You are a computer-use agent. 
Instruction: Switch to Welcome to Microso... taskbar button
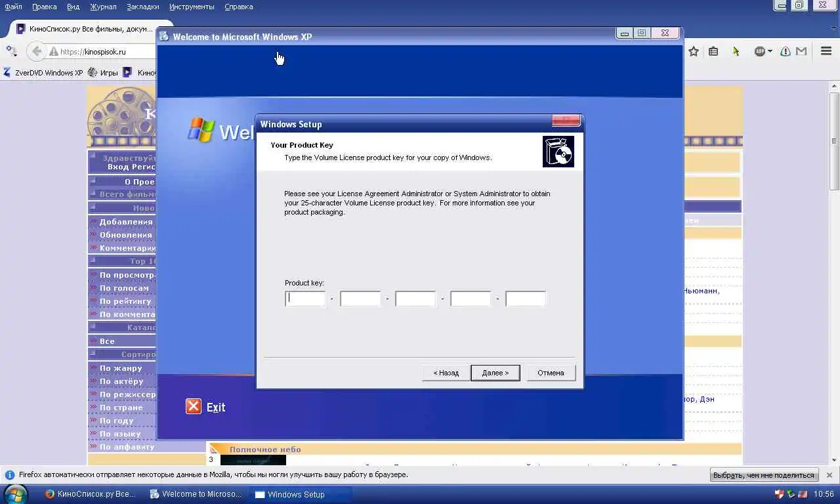[x=196, y=494]
